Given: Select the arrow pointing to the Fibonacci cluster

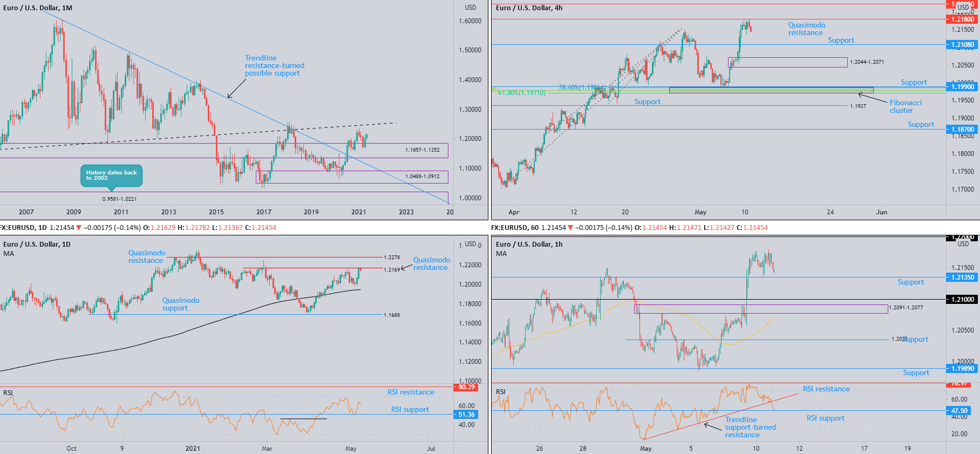Looking at the screenshot, I should coord(872,98).
